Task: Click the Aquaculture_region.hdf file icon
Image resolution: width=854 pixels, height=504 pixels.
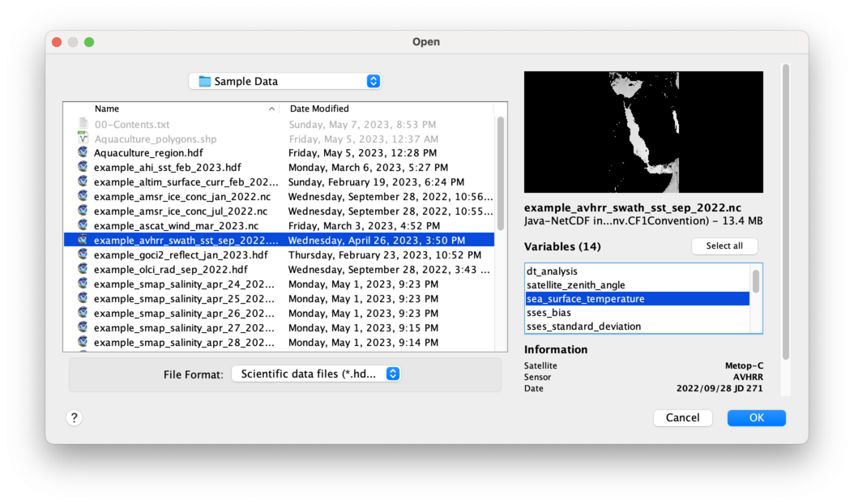Action: pos(83,152)
